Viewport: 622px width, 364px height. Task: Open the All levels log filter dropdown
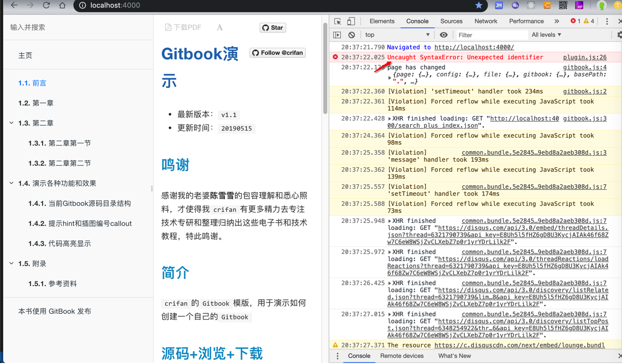tap(546, 35)
